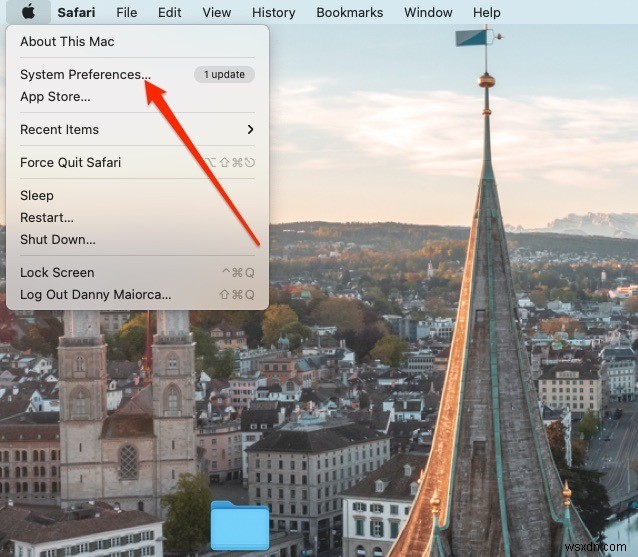Open the Bookmarks menu
Screen dimensions: 638x557
pyautogui.click(x=350, y=13)
